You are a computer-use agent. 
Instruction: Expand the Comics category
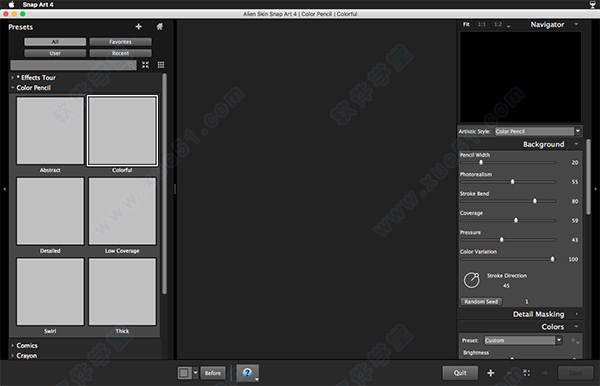click(x=13, y=345)
